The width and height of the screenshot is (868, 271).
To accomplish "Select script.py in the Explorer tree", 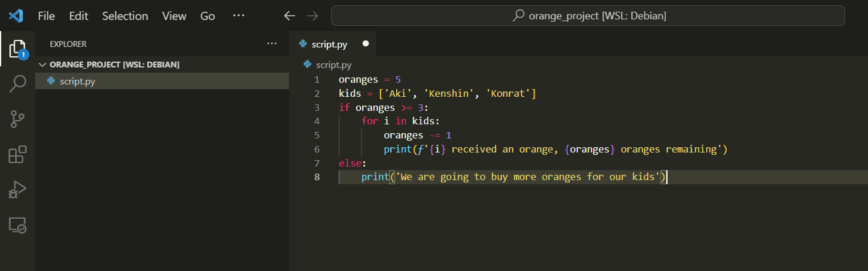I will pos(162,81).
